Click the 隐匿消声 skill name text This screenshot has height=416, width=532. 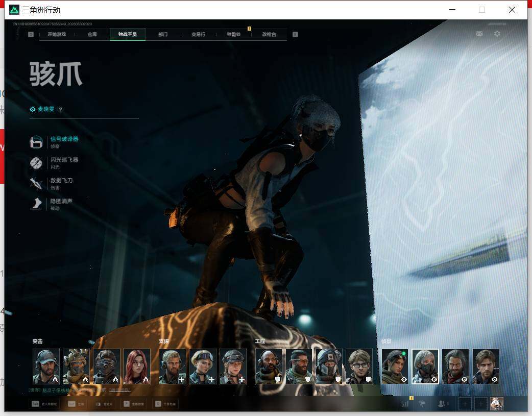61,201
